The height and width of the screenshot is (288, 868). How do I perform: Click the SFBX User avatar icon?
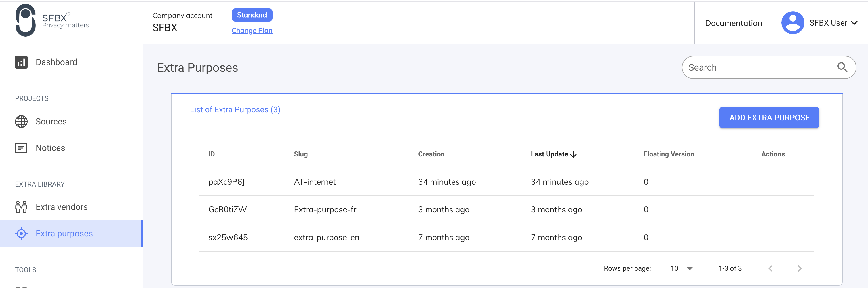pos(792,23)
